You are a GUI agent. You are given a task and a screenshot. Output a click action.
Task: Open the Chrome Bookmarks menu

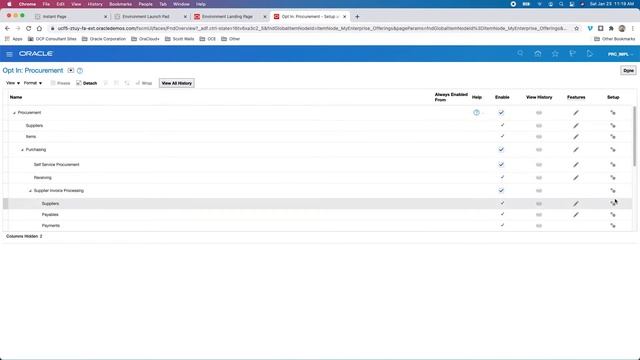point(120,4)
